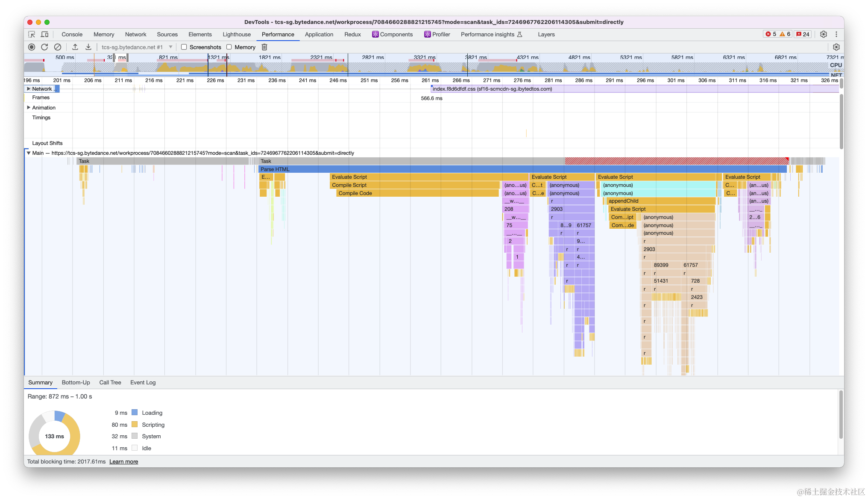Viewport: 868px width, 499px height.
Task: Enable the Screenshots checkbox
Action: tap(184, 47)
